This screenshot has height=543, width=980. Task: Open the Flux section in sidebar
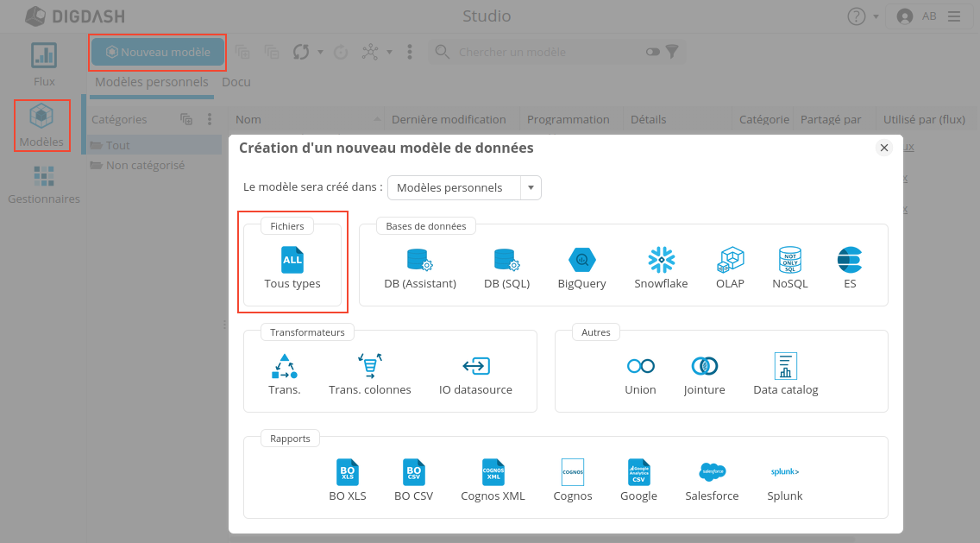click(x=44, y=65)
